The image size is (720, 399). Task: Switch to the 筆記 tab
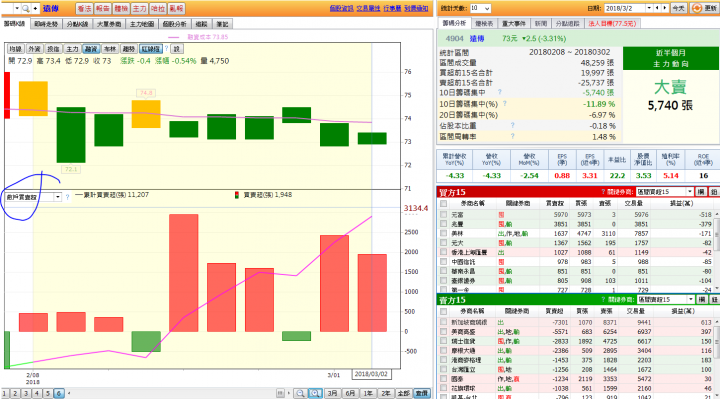tap(222, 24)
